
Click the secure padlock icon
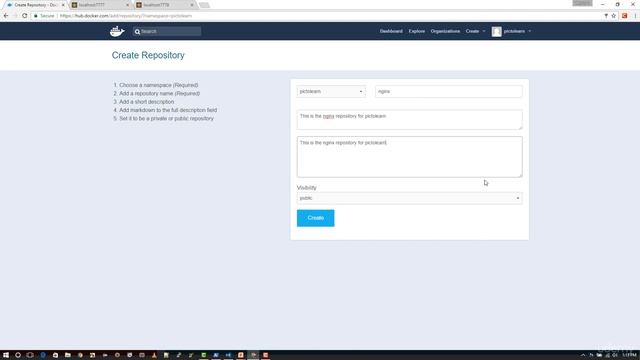tap(36, 16)
